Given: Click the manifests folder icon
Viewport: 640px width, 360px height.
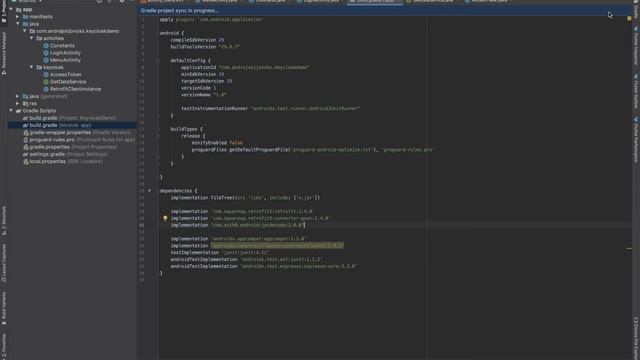Looking at the screenshot, I should 26,17.
